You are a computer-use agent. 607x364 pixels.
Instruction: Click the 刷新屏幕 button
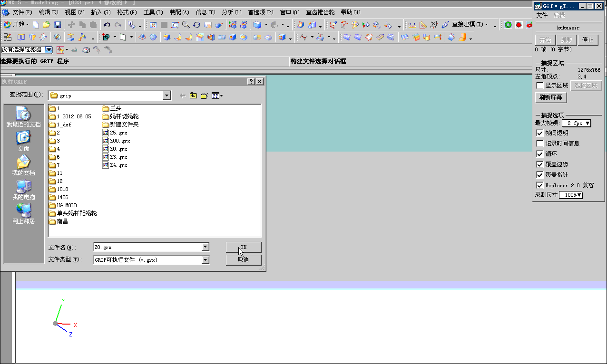551,97
